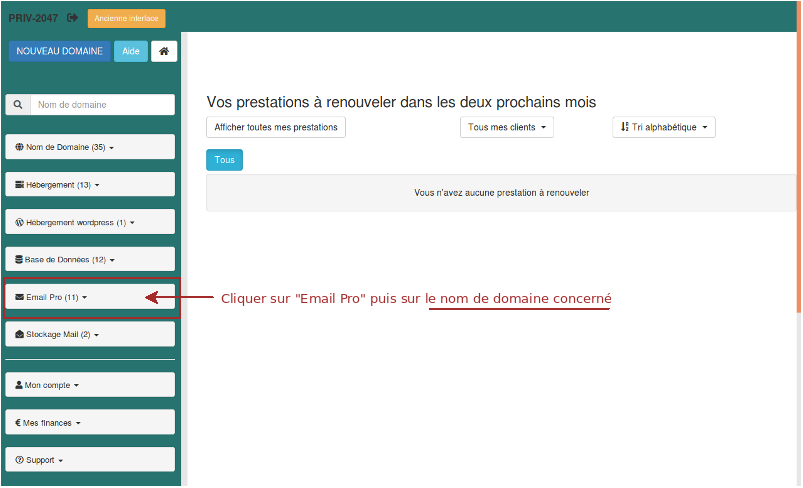Click the WordPress logo icon
The width and height of the screenshot is (803, 488).
[19, 222]
